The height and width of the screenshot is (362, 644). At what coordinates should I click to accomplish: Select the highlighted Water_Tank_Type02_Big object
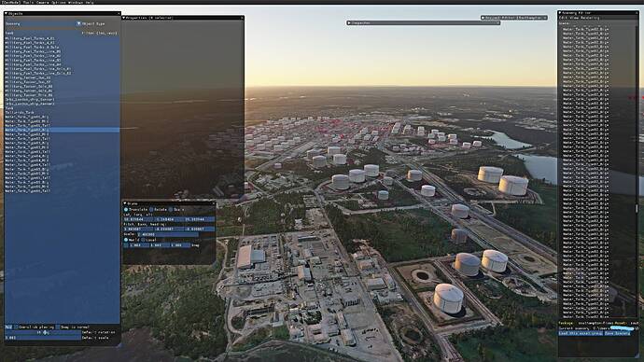pyautogui.click(x=62, y=130)
